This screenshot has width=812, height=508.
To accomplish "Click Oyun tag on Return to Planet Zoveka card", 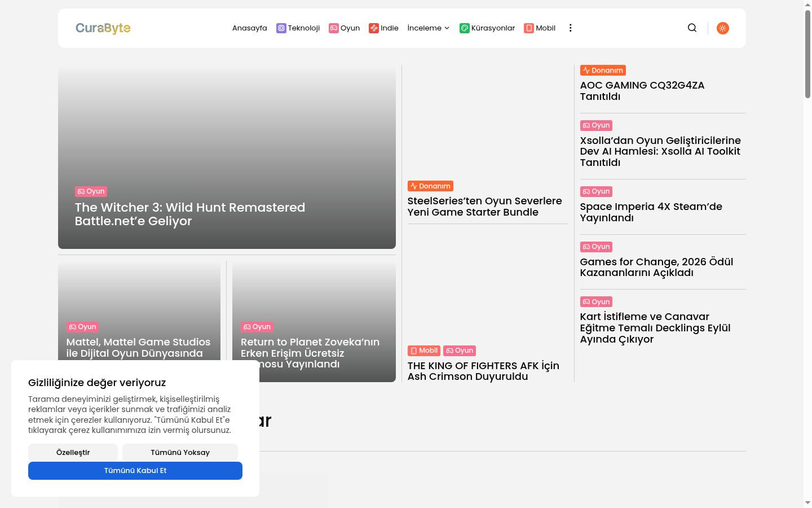I will pos(257,327).
